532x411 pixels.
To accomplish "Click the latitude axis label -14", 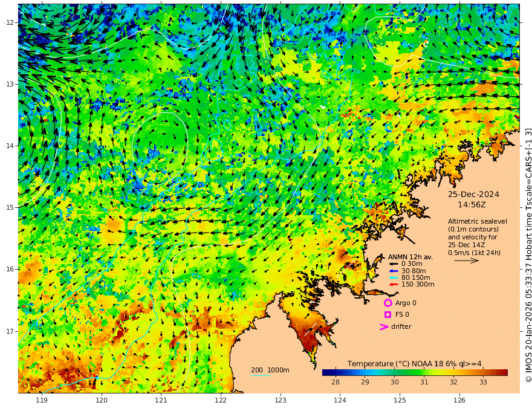I will click(x=9, y=146).
